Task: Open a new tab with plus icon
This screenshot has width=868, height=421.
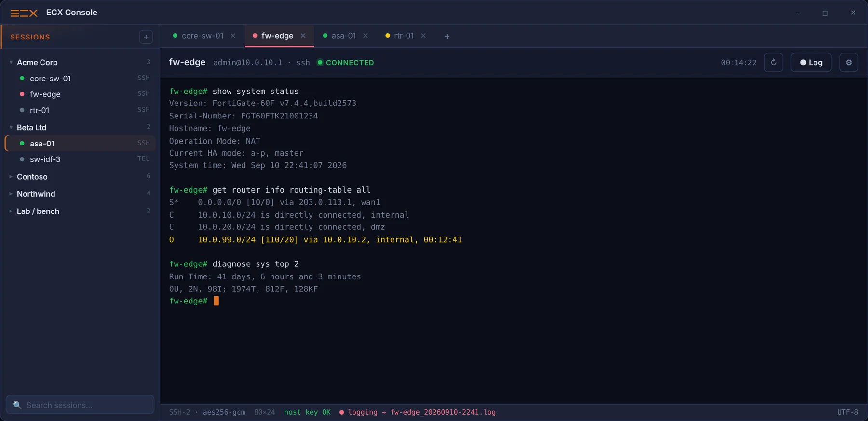Action: [447, 36]
